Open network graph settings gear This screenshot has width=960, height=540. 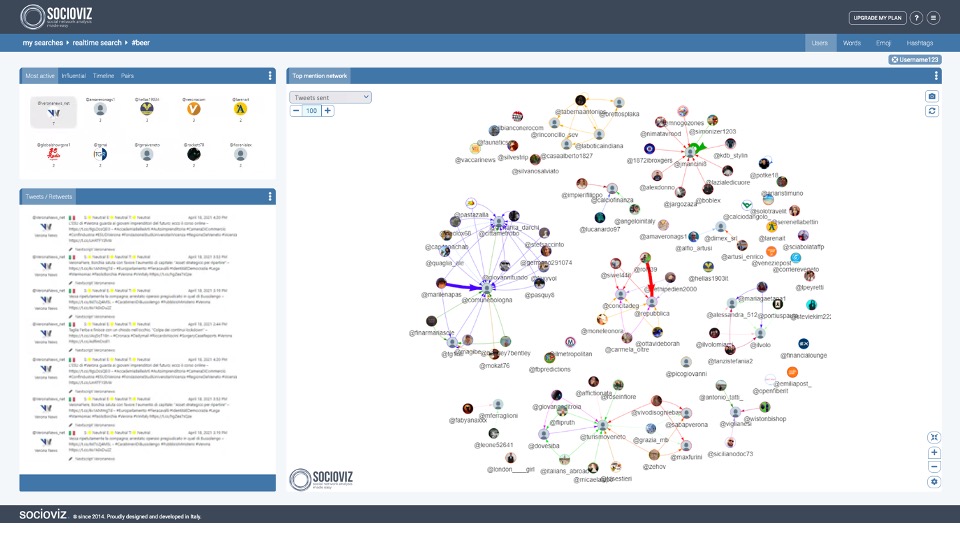934,482
